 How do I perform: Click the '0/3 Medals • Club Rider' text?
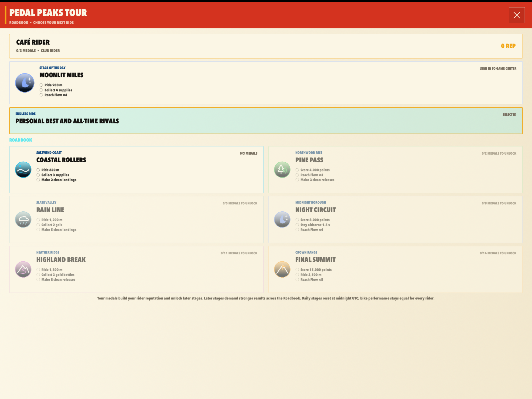pyautogui.click(x=38, y=50)
